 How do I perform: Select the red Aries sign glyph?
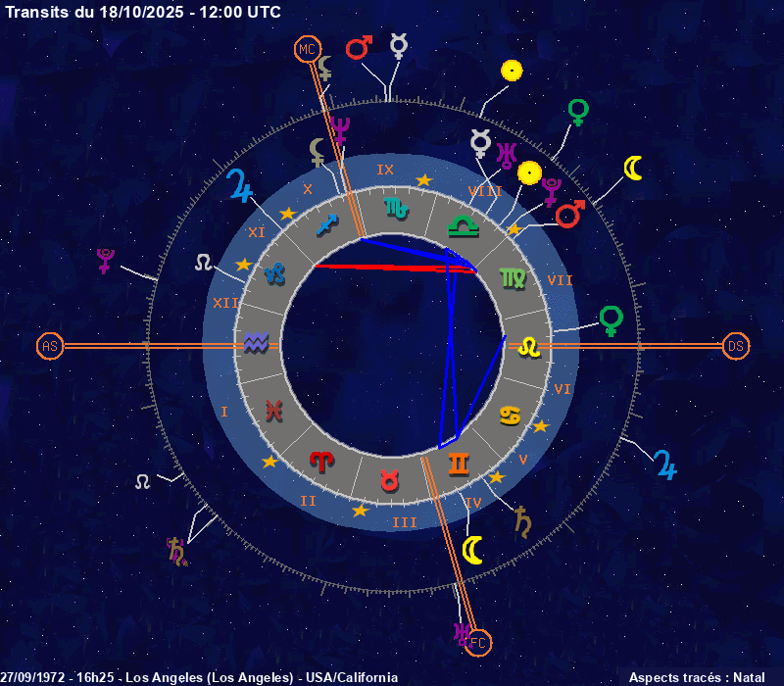pos(320,459)
